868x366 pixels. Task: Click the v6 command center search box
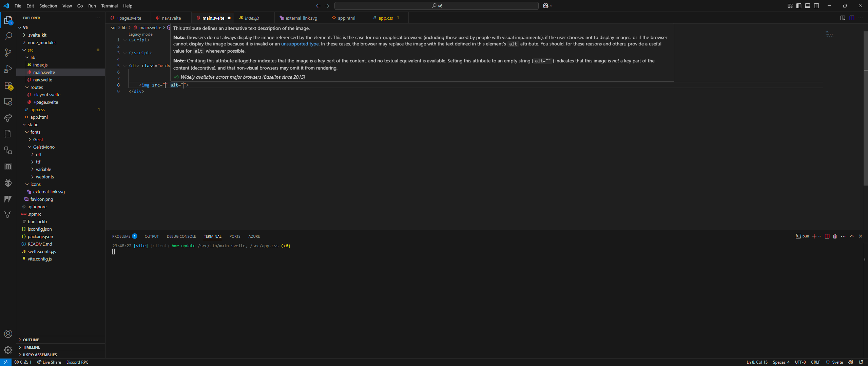pyautogui.click(x=436, y=6)
